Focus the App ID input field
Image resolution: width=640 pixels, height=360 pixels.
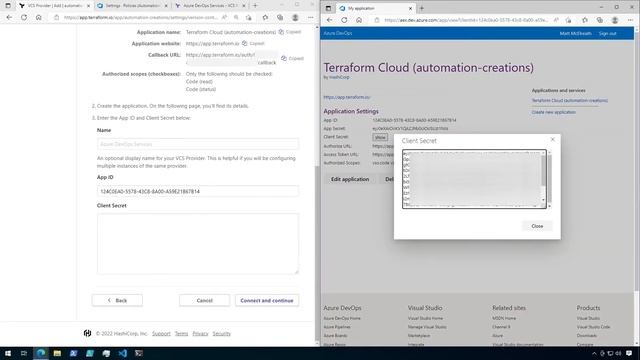[x=198, y=191]
